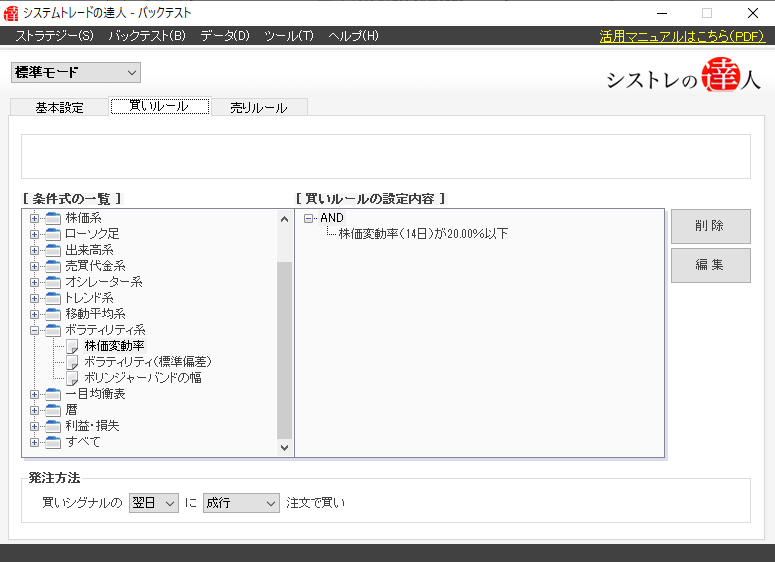Click the 出来高系 folder icon
775x562 pixels.
coord(53,250)
